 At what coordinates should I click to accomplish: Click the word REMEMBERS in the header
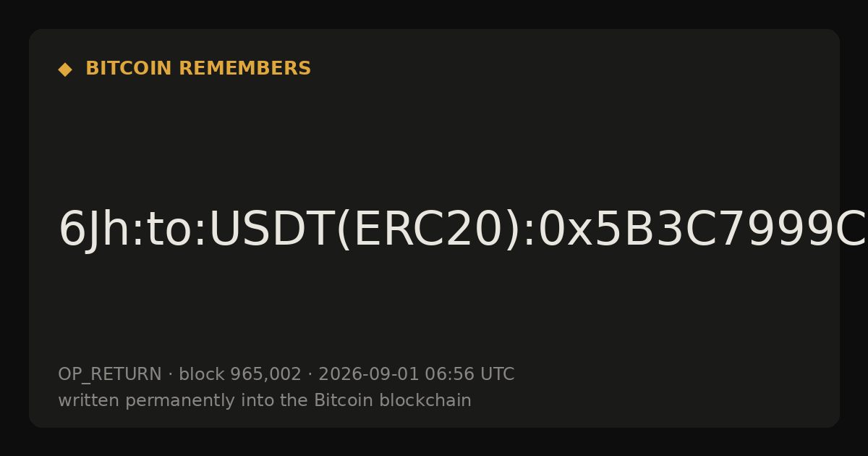click(x=245, y=69)
